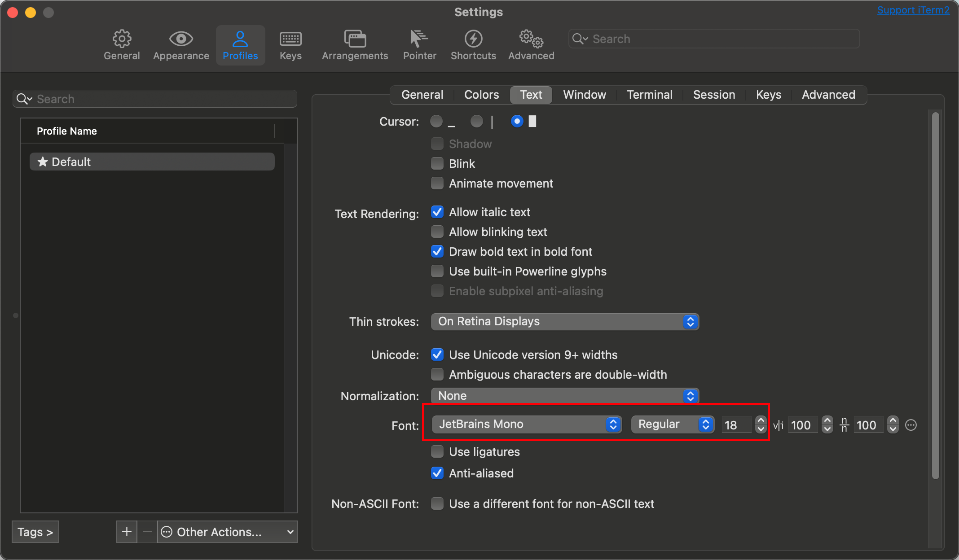Screen dimensions: 959x560
Task: Open JetBrains Mono font family dropdown
Action: [527, 424]
